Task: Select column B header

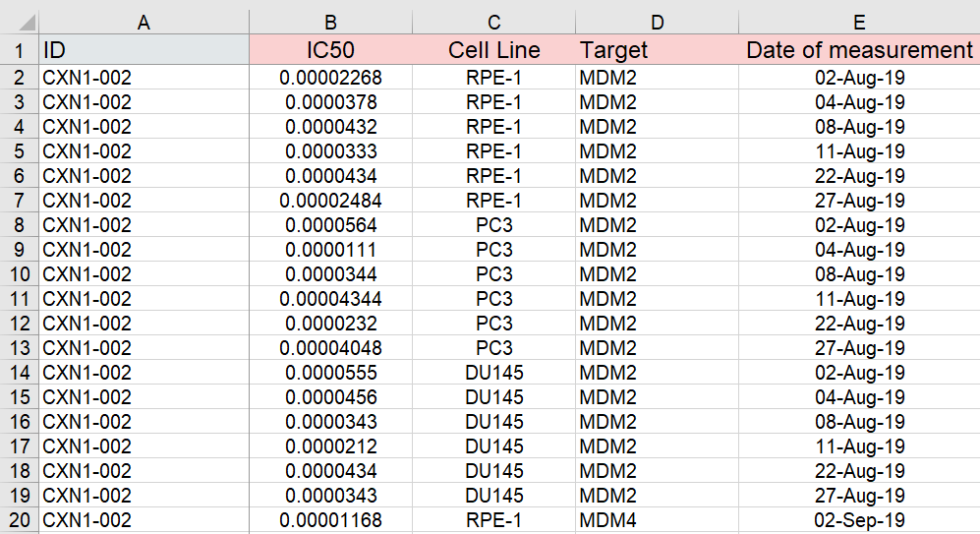Action: click(x=330, y=22)
